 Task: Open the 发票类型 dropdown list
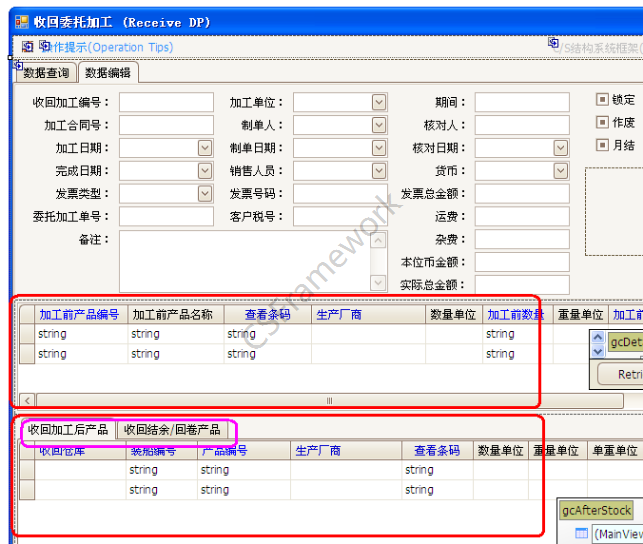205,194
